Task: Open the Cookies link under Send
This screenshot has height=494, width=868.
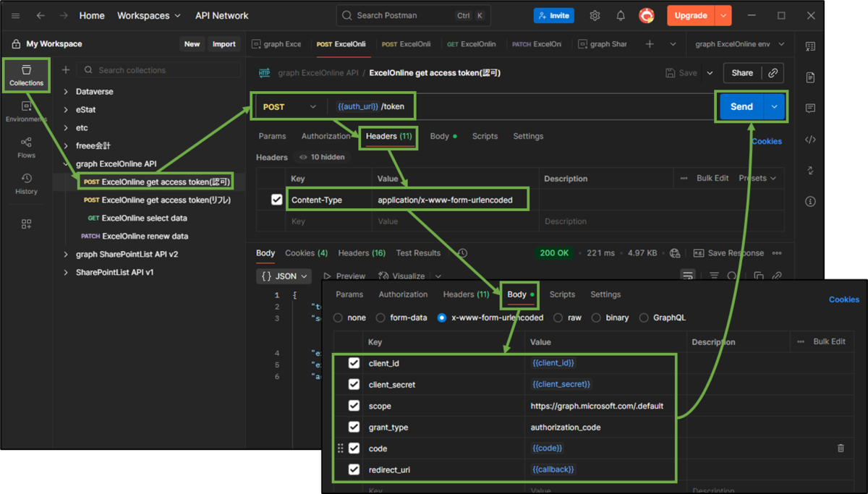Action: pos(766,141)
